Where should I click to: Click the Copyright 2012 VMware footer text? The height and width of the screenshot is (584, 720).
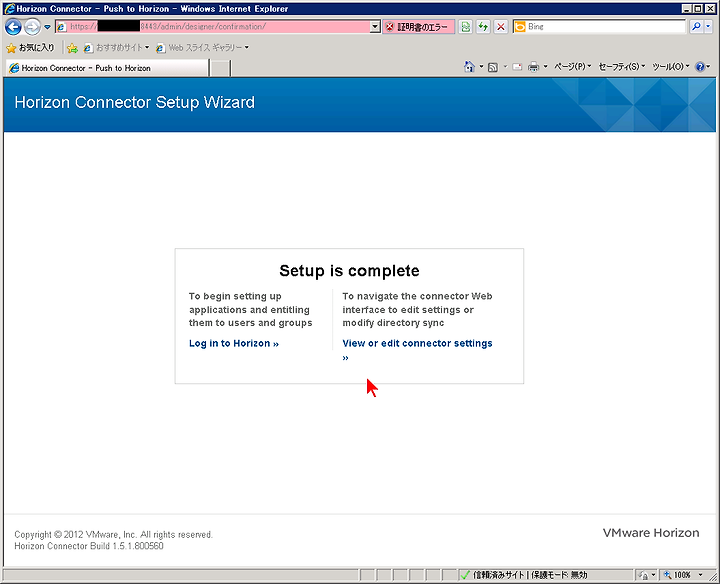coord(113,534)
